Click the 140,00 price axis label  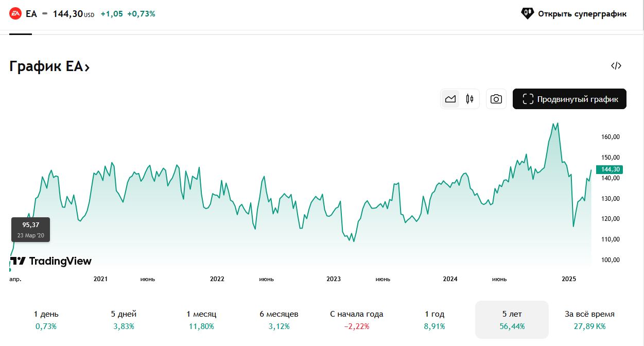click(x=611, y=178)
